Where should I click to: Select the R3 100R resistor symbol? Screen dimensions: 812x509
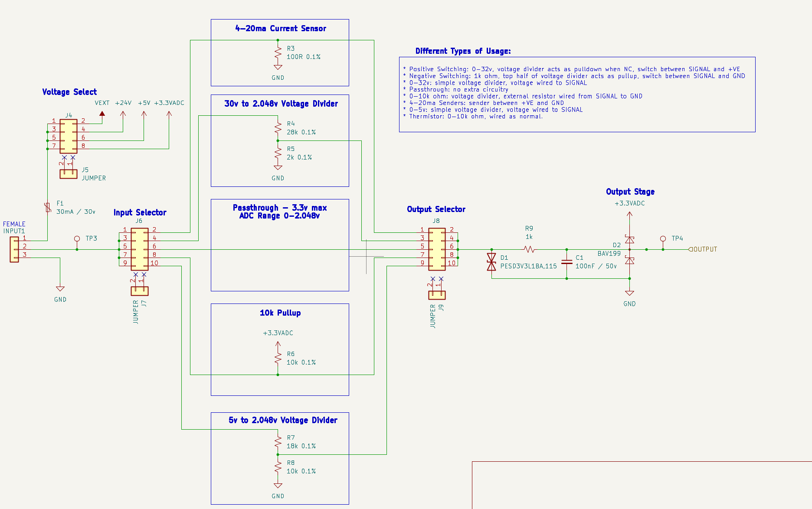[x=278, y=53]
